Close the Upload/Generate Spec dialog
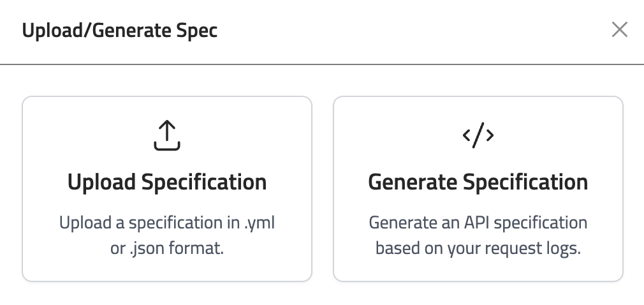 point(619,30)
